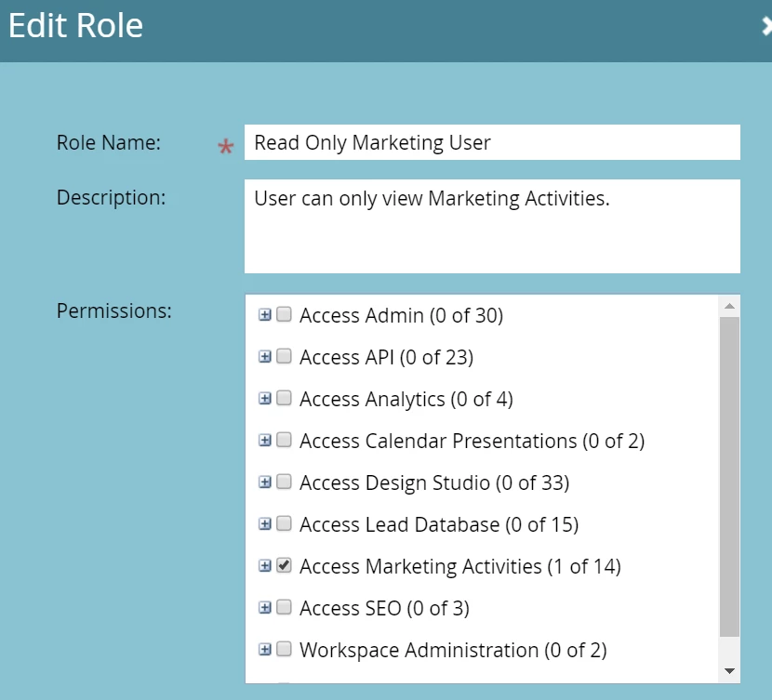Screen dimensions: 772x700
Task: Expand the Access Lead Database node
Action: (x=265, y=524)
